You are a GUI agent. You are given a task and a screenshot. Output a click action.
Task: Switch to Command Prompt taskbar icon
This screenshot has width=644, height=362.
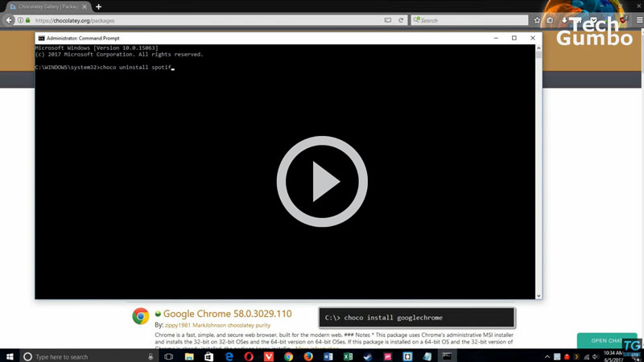(x=447, y=356)
